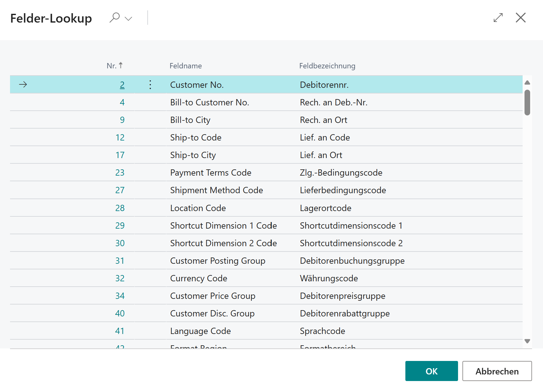The image size is (543, 392).
Task: Choose the Currency Code row
Action: tap(198, 278)
